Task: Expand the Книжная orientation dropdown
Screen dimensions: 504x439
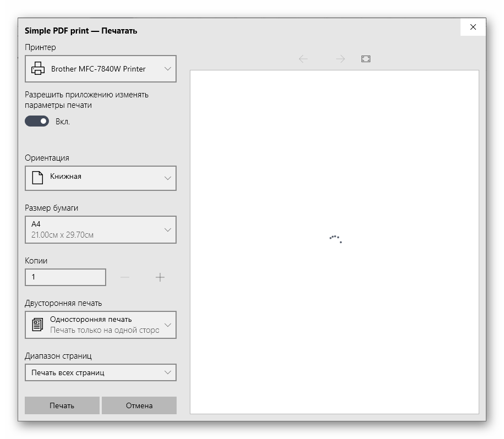Action: 101,178
